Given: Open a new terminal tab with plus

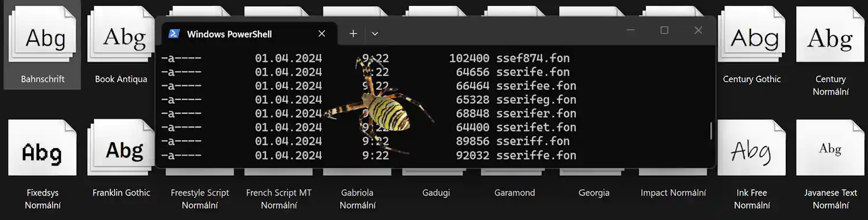Looking at the screenshot, I should point(353,34).
